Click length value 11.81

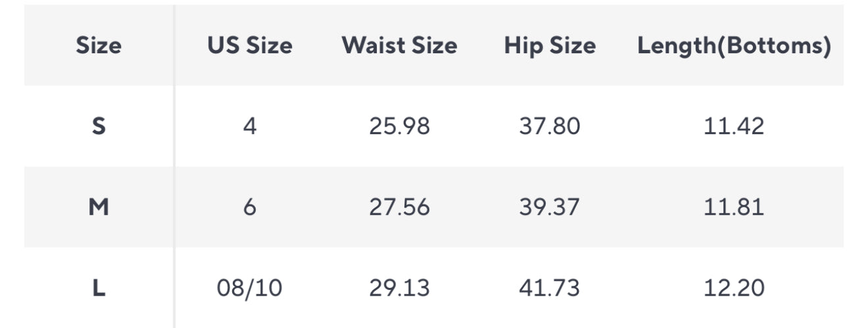tap(734, 207)
